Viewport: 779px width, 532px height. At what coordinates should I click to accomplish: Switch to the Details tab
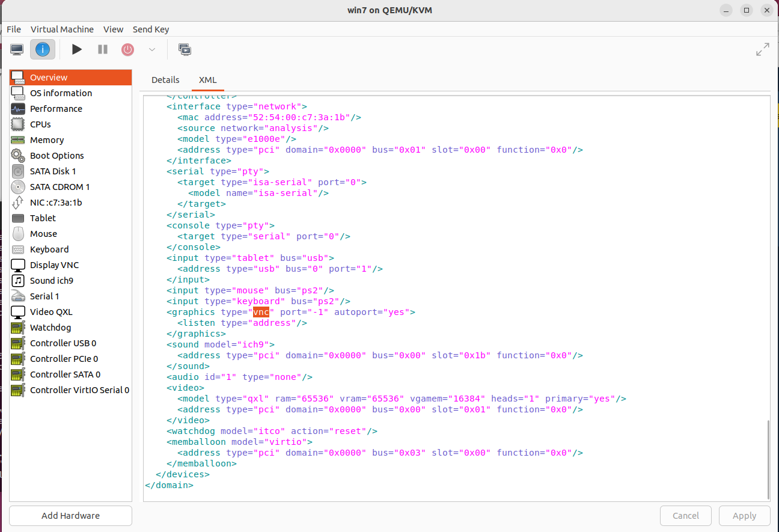tap(165, 79)
